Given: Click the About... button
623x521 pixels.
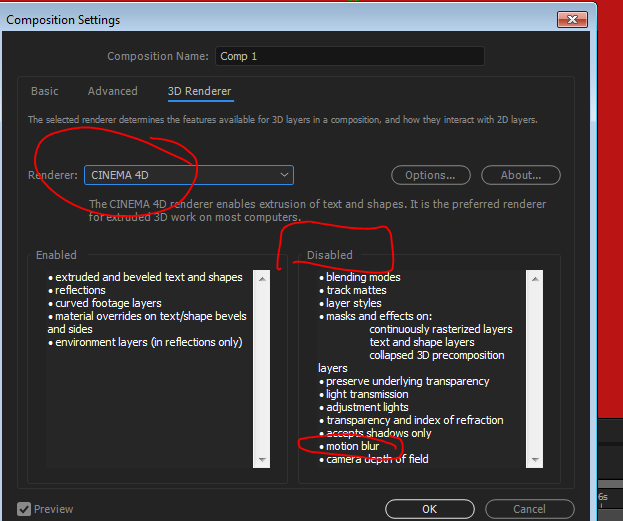Looking at the screenshot, I should (x=520, y=175).
